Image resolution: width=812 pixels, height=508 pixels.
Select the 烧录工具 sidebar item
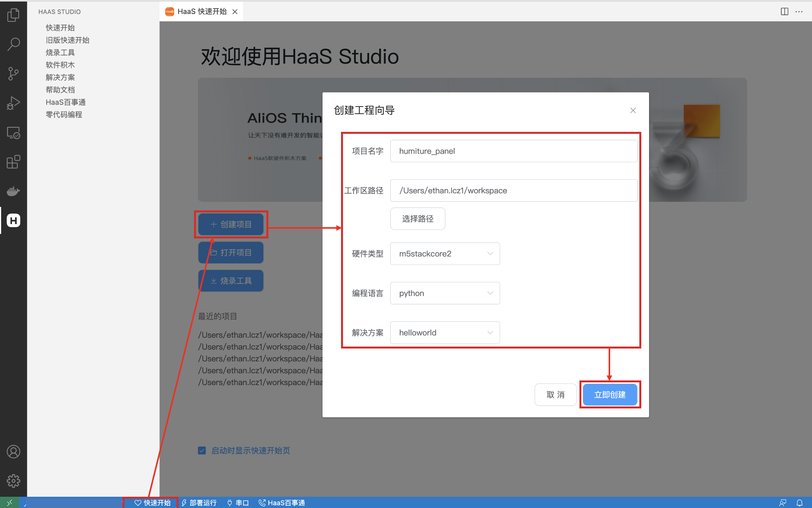(60, 53)
